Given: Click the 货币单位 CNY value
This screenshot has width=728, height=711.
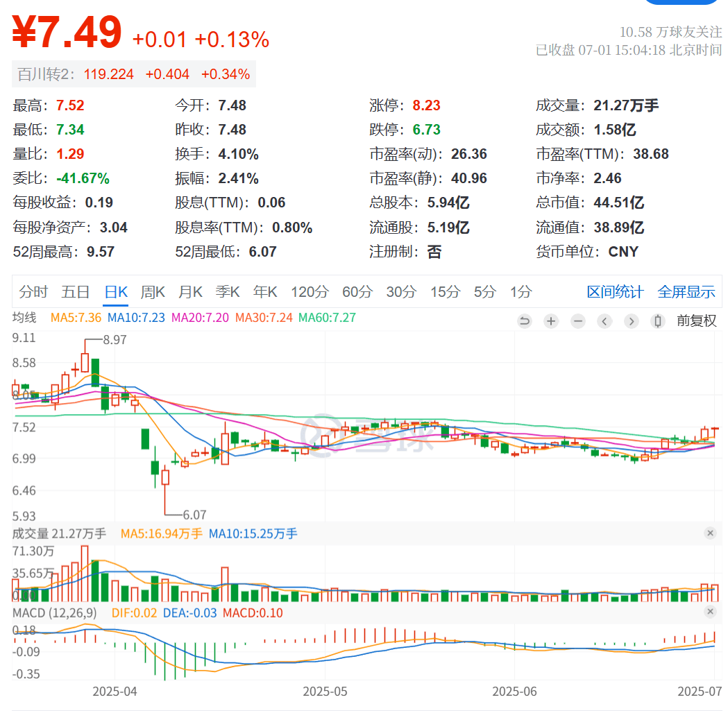Looking at the screenshot, I should point(623,252).
